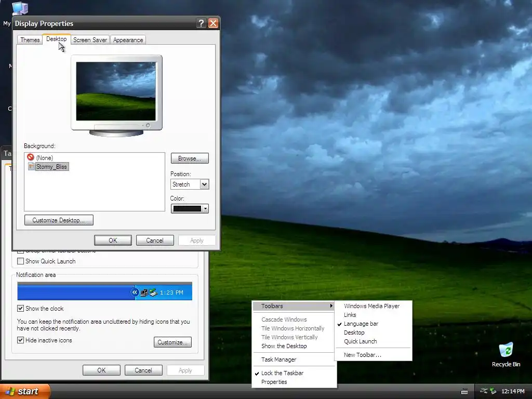Switch to the Appearance tab
Screen dimensions: 532x399
click(x=128, y=39)
